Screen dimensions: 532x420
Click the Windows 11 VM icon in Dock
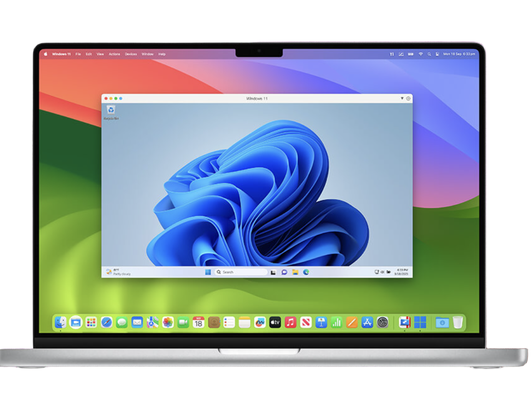click(420, 322)
